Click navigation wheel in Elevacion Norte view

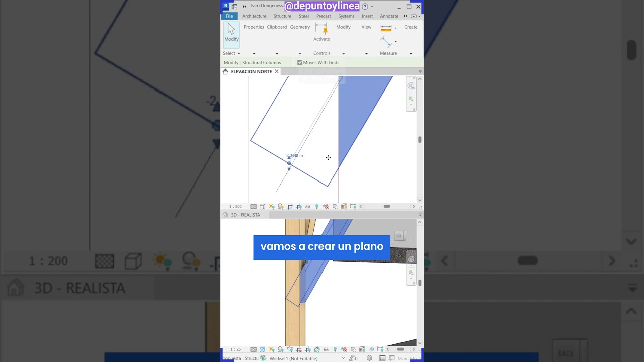[411, 86]
